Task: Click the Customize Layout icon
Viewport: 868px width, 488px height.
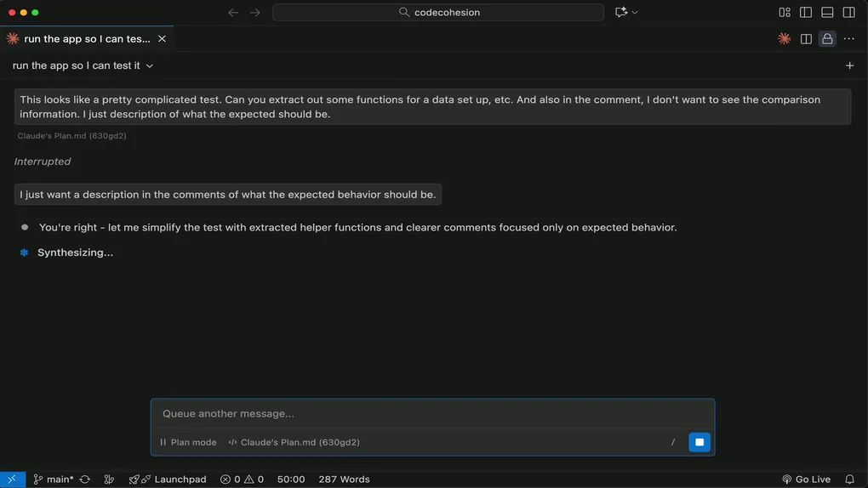Action: click(785, 13)
